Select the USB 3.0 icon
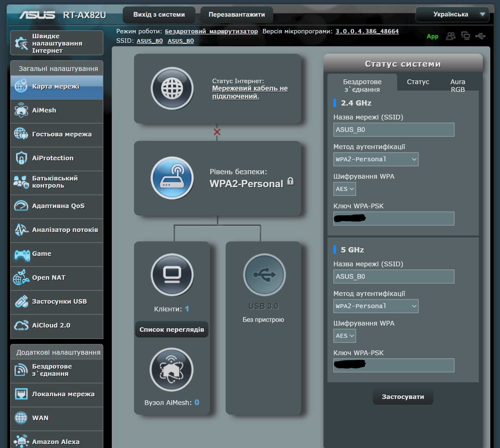The height and width of the screenshot is (448, 500). pos(264,275)
